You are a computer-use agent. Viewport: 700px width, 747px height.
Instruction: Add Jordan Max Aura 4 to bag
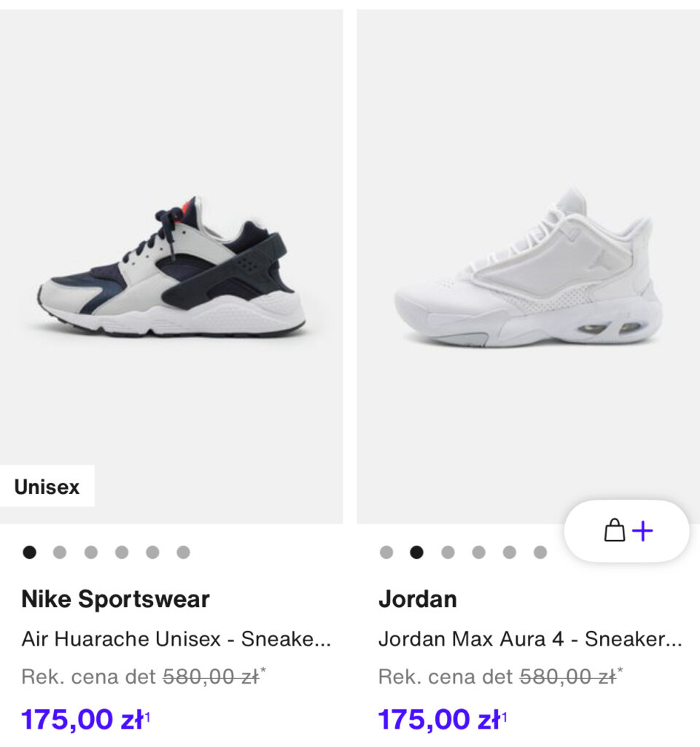tap(626, 531)
